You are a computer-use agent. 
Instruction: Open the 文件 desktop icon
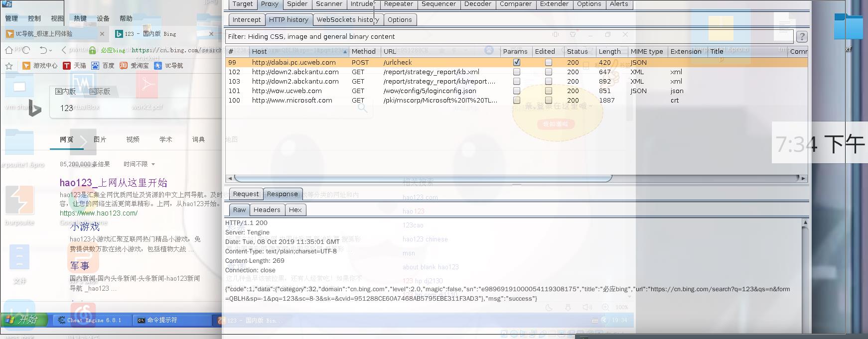click(19, 257)
